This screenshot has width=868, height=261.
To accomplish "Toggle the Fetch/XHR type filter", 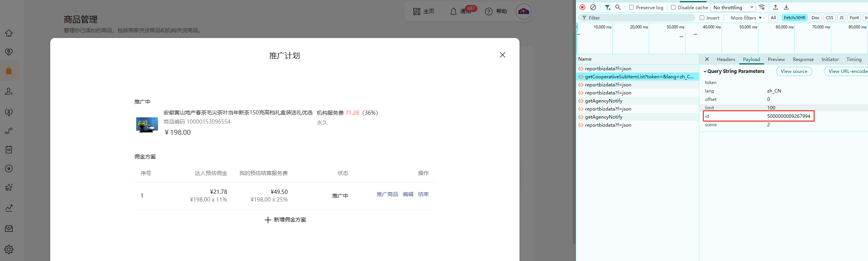I will (794, 18).
